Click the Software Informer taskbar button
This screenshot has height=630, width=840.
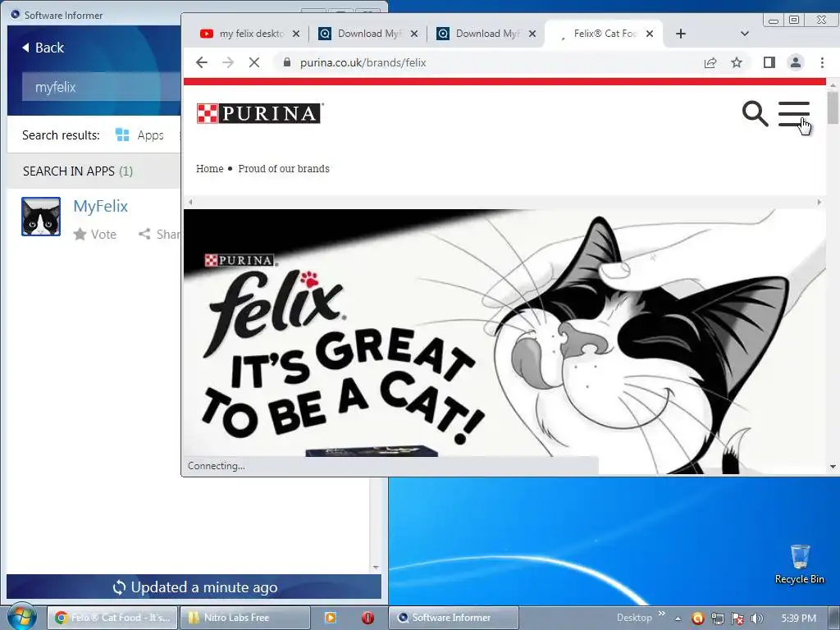(x=453, y=618)
